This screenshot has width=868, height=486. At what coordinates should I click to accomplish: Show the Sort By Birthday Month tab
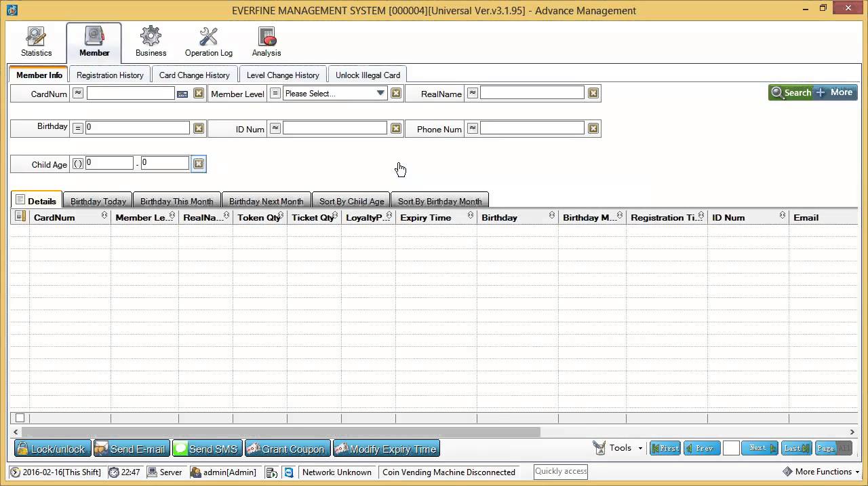[439, 201]
